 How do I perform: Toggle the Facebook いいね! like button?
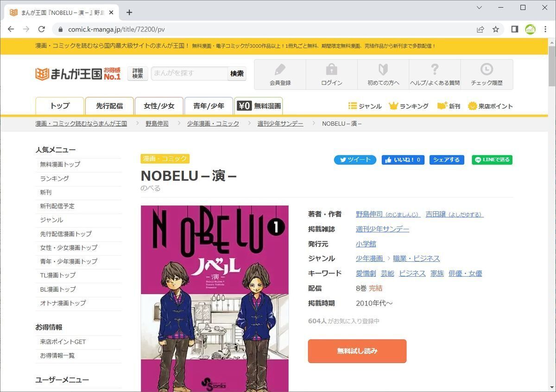(403, 159)
